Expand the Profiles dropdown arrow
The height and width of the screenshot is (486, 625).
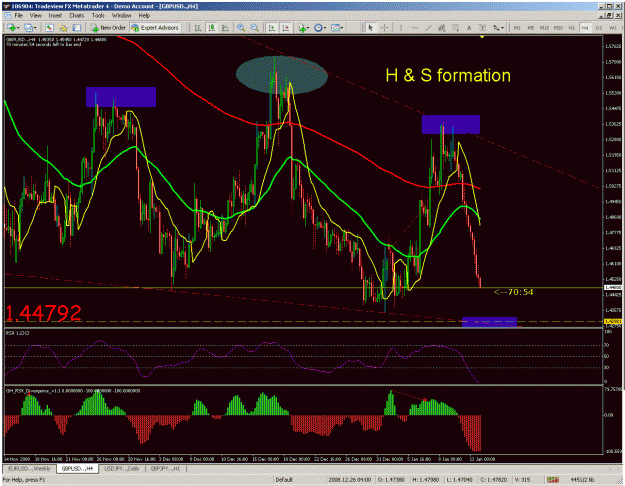35,28
